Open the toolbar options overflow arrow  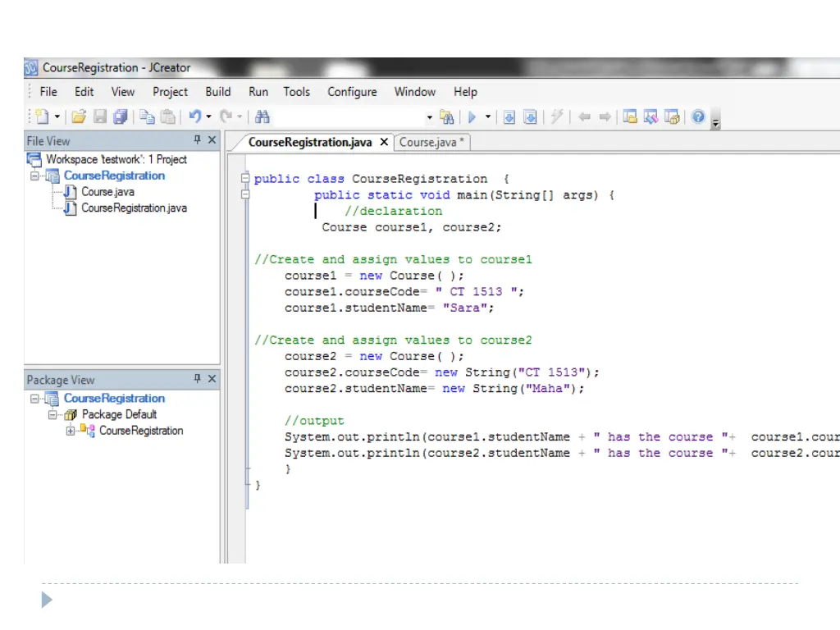715,125
